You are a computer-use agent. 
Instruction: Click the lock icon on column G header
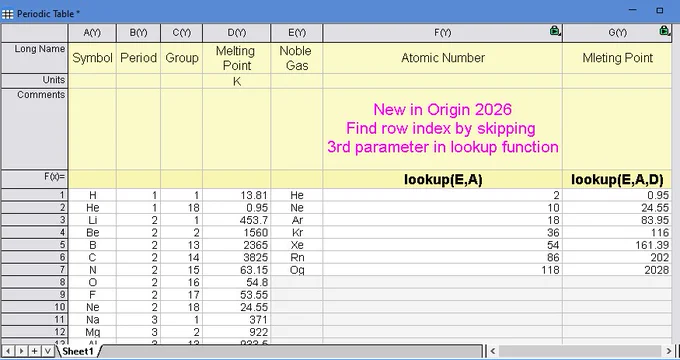click(664, 30)
